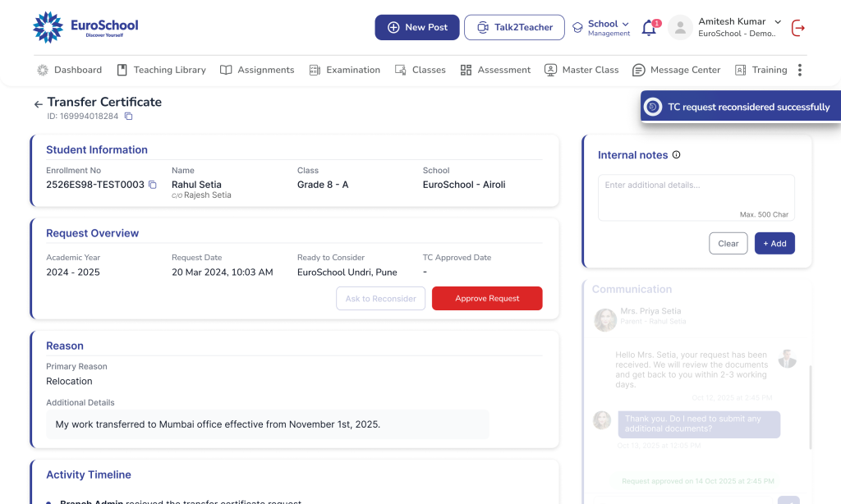The image size is (841, 504).
Task: Click the user profile avatar
Action: 680,28
